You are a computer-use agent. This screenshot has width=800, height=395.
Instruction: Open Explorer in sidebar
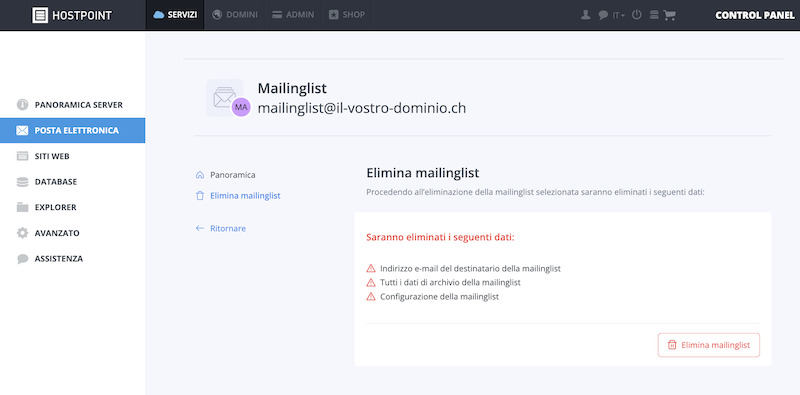pyautogui.click(x=72, y=207)
